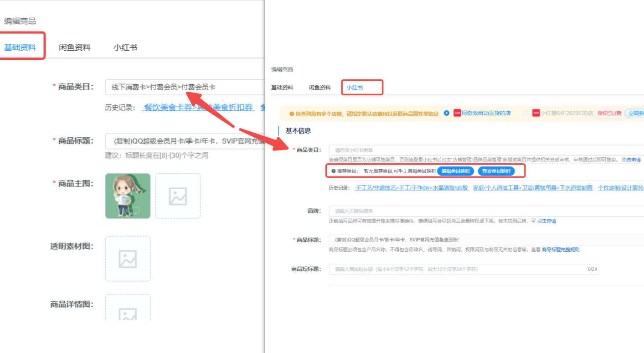This screenshot has height=353, width=644.
Task: Click the orange warning icon in the store notice
Action: click(292, 113)
